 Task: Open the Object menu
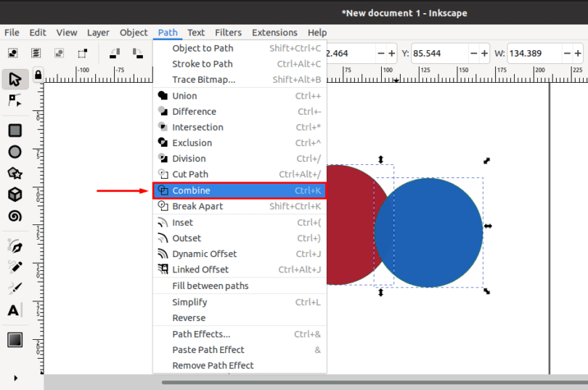pyautogui.click(x=134, y=33)
